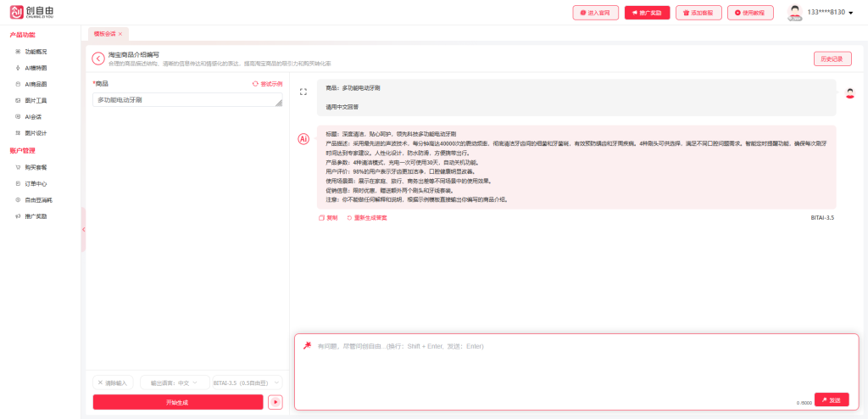Viewport: 868px width, 419px height.
Task: Click 尝试示例 to load an example
Action: click(x=267, y=84)
